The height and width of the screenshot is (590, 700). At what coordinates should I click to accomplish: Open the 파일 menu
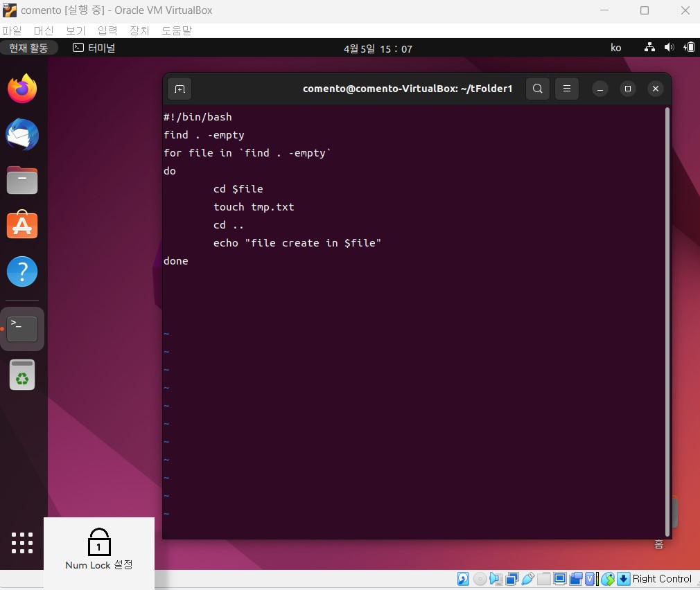click(x=12, y=30)
